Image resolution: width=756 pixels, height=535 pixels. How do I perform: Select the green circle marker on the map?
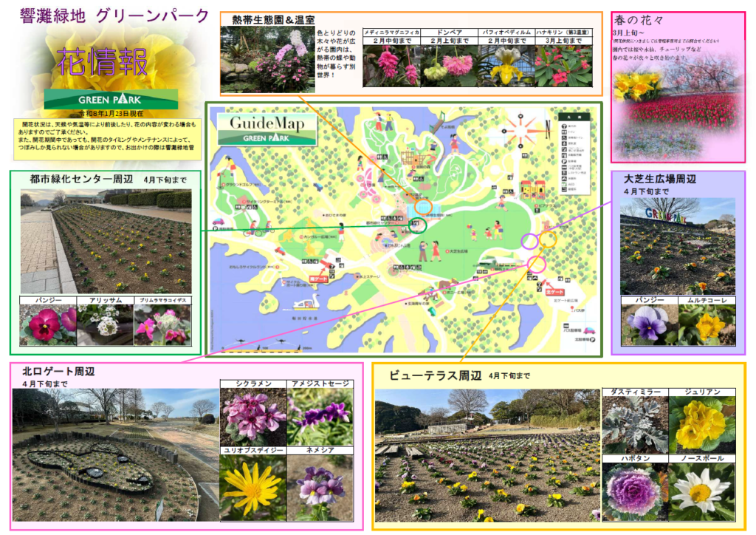[418, 225]
